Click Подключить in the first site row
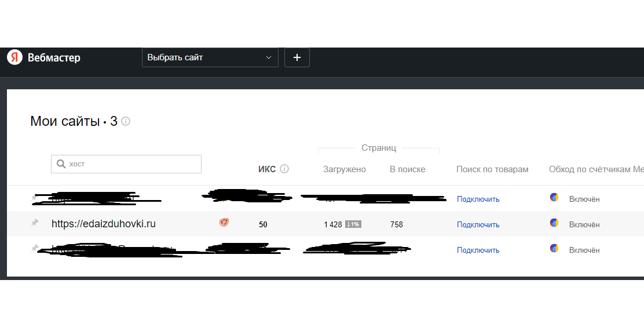This screenshot has width=644, height=327. pyautogui.click(x=478, y=199)
